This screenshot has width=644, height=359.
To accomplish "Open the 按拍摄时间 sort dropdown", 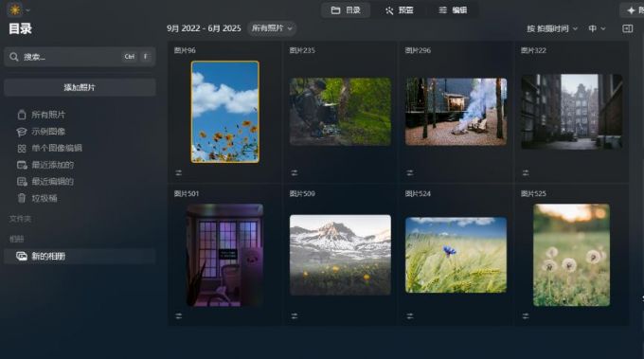I will [x=552, y=28].
